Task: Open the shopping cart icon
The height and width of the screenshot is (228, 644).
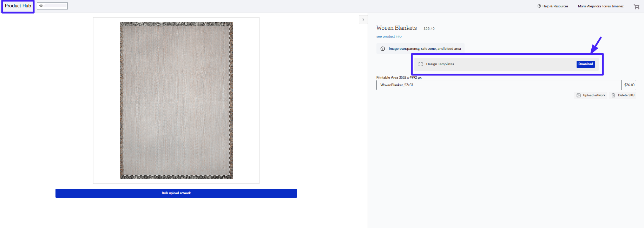Action: click(636, 6)
